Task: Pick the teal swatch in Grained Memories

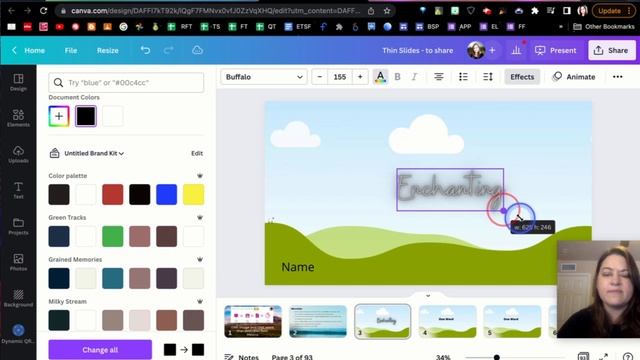Action: coord(113,278)
